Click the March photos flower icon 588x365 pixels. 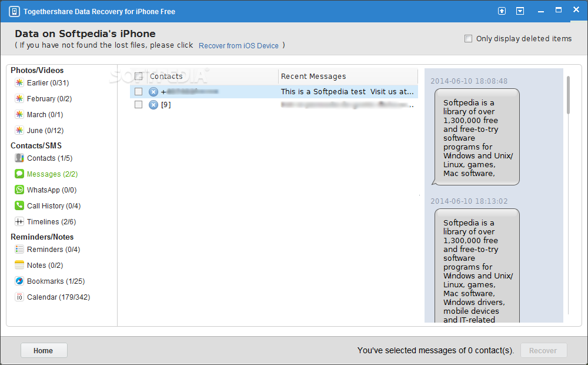pyautogui.click(x=19, y=114)
